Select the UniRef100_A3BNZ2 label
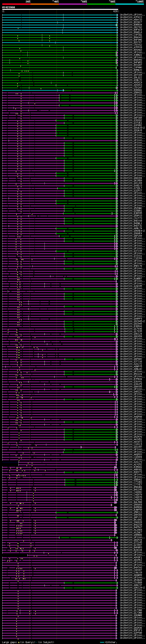 [131, 55]
